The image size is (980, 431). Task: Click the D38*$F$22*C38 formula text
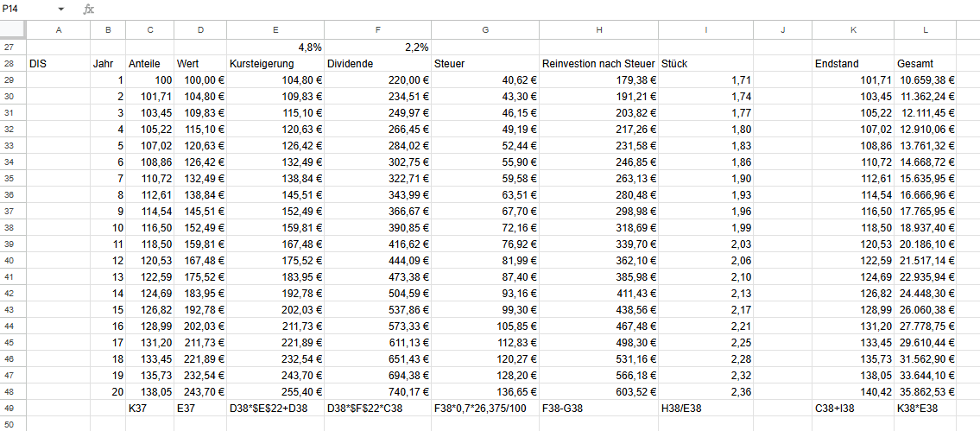click(x=367, y=408)
